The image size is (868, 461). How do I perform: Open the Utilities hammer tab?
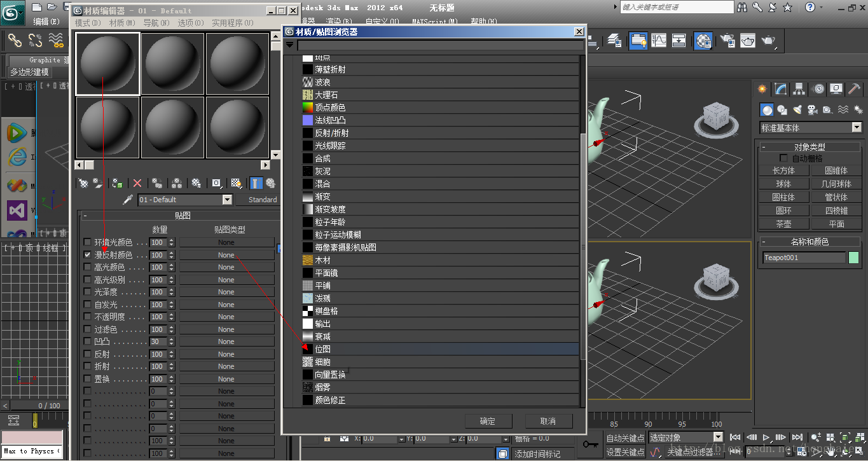point(855,89)
